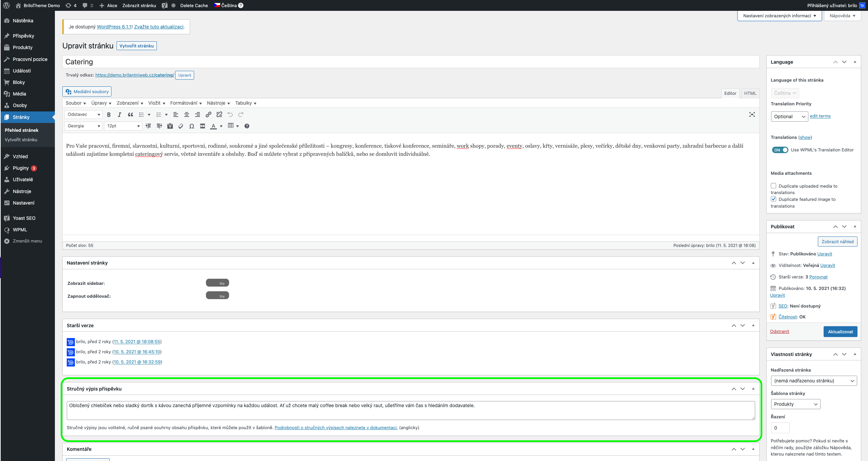The height and width of the screenshot is (461, 868).
Task: Click the paste as text clipboard icon
Action: (170, 126)
